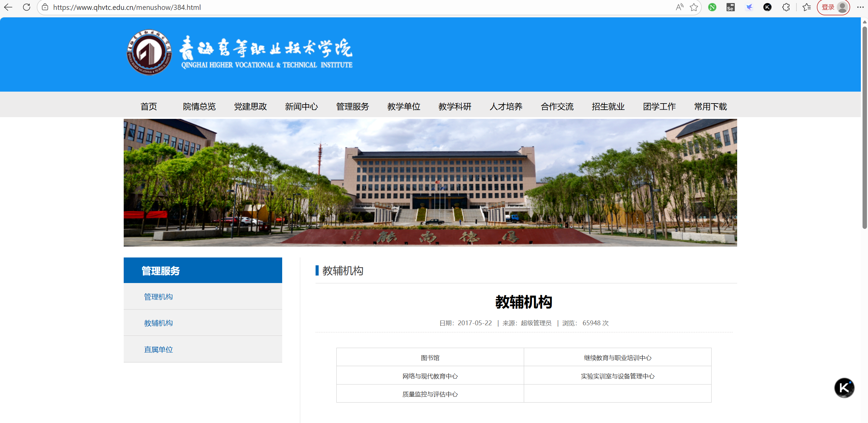Open 团学工作 menu item
Screen dimensions: 868x423
tap(659, 107)
